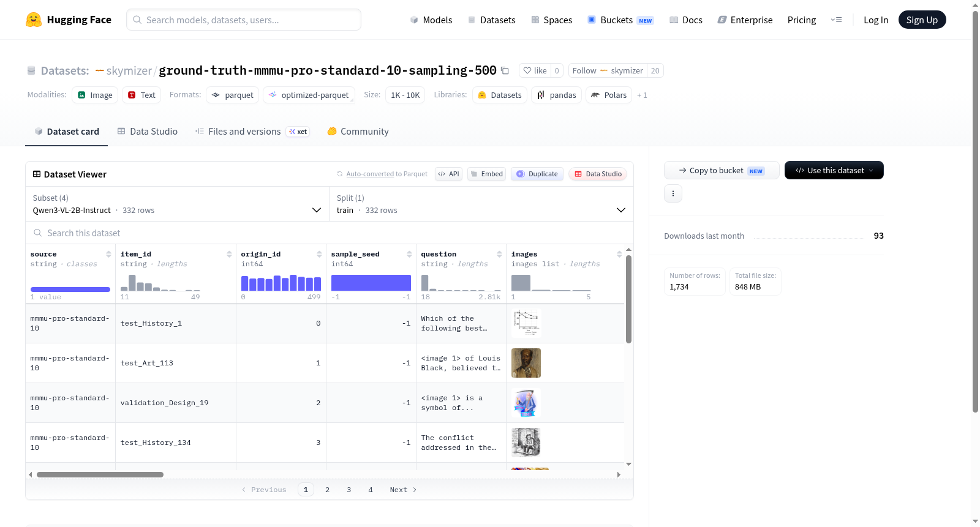
Task: Go to the Pricing page
Action: 802,20
